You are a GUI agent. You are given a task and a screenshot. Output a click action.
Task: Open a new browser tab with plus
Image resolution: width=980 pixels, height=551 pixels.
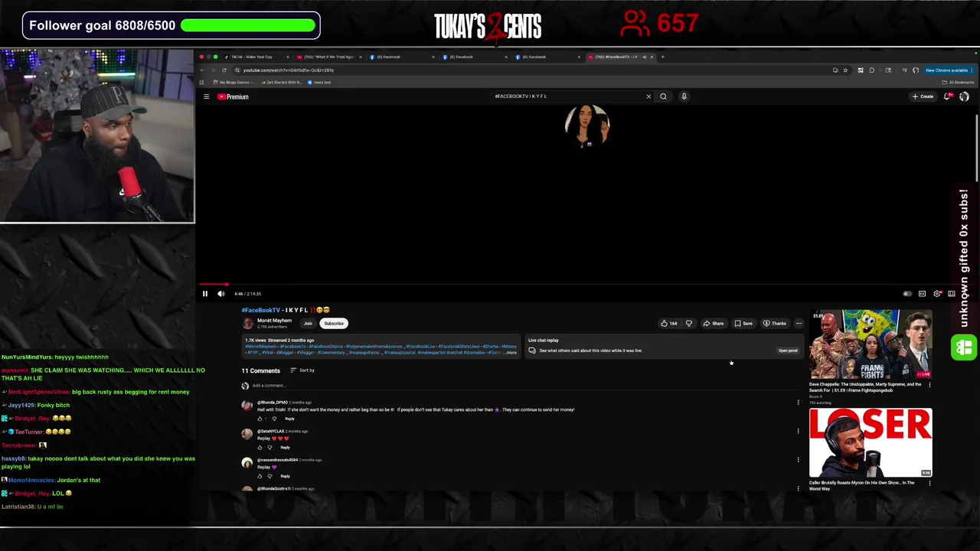pos(663,57)
